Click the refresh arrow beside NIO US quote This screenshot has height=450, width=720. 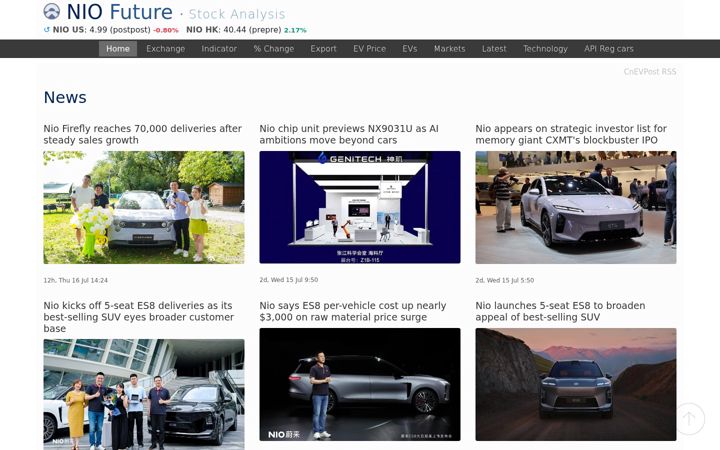tap(46, 30)
